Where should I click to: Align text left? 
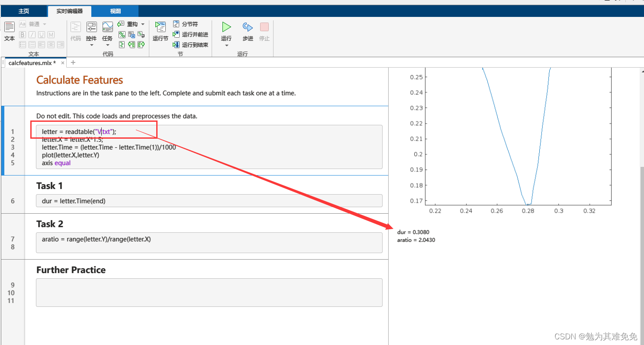pyautogui.click(x=42, y=44)
